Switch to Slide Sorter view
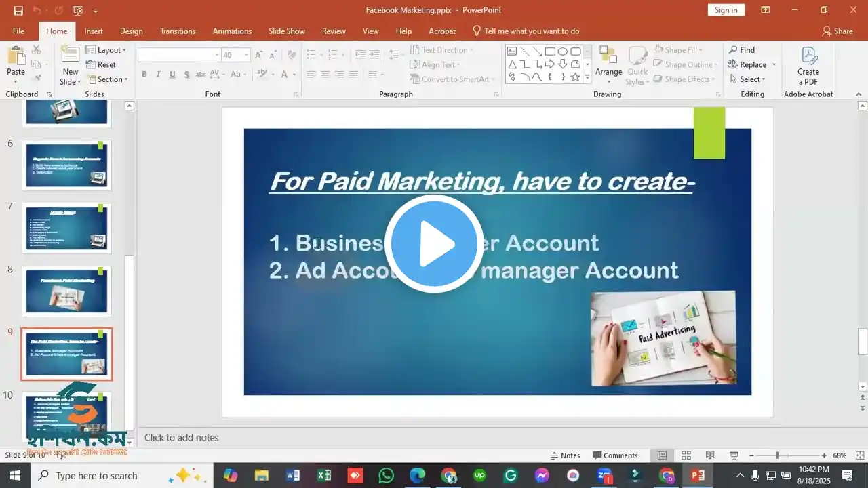Viewport: 868px width, 488px height. coord(686,455)
